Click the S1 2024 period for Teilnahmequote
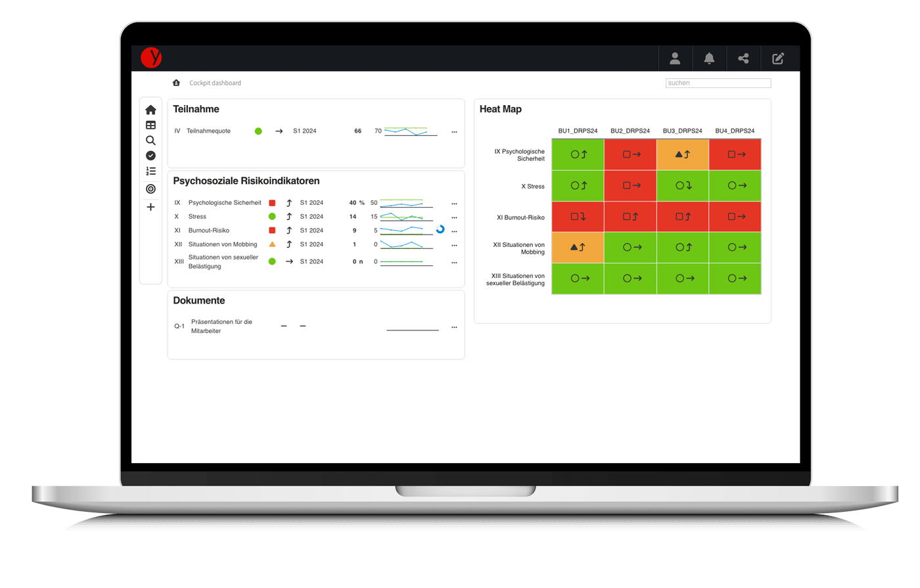This screenshot has width=920, height=588. point(305,131)
